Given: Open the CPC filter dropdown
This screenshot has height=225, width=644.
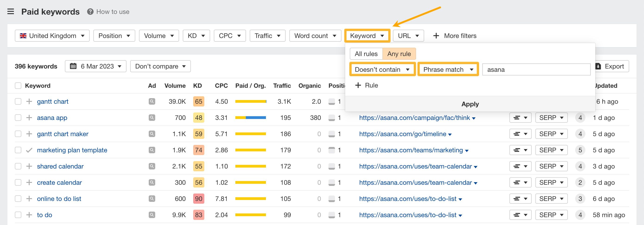Looking at the screenshot, I should 230,36.
